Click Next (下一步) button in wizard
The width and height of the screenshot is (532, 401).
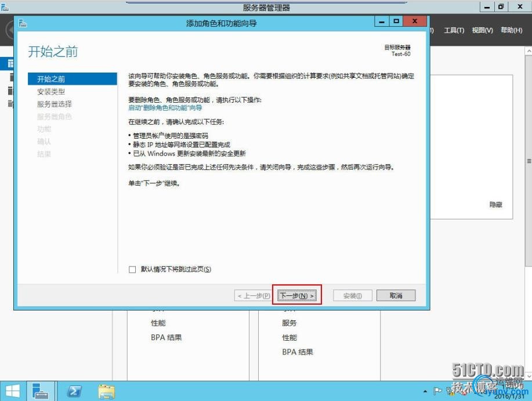tap(297, 295)
